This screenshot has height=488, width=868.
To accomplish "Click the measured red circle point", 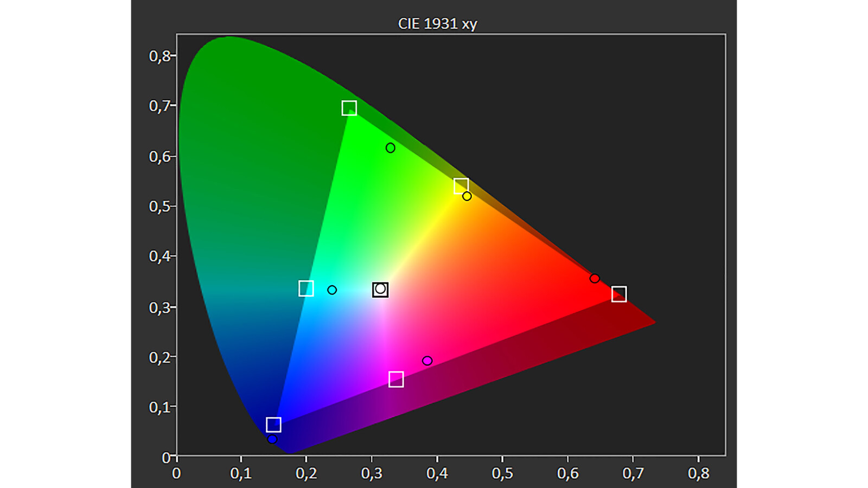I will [x=595, y=279].
